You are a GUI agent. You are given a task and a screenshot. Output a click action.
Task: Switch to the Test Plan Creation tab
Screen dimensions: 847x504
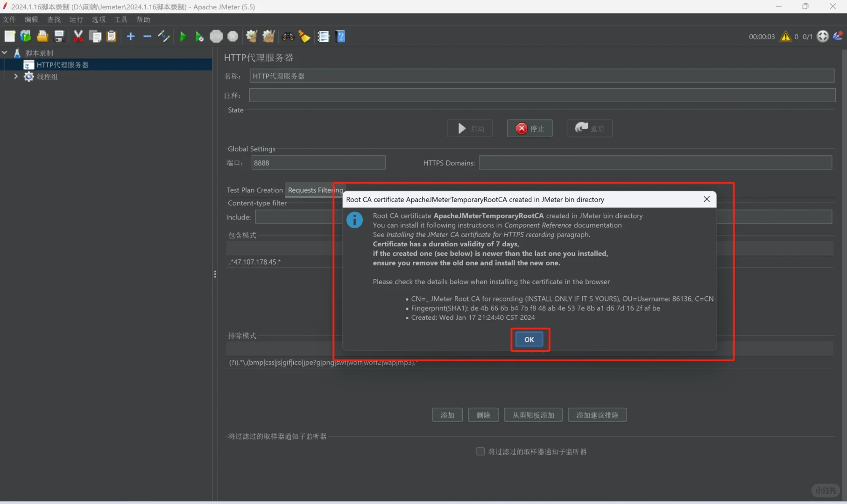(255, 190)
